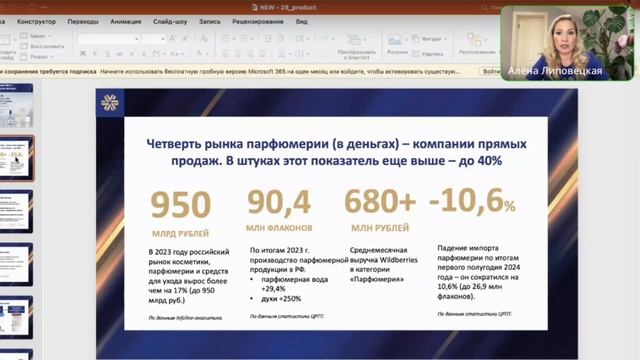Click the 950 figure on slide
640x360 pixels.
click(180, 204)
